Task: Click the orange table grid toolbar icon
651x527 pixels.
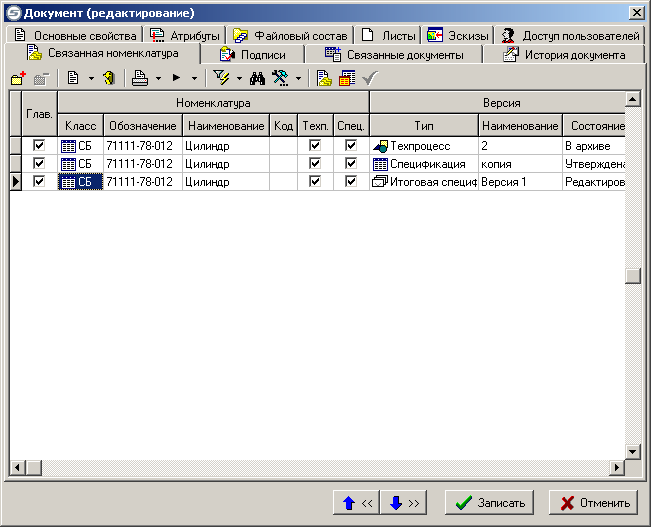Action: (x=347, y=78)
